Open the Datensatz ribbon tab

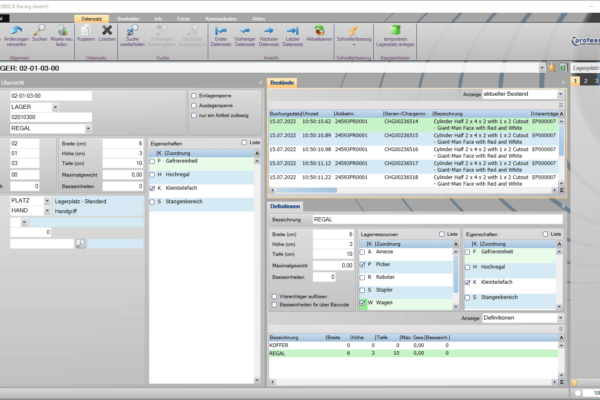[91, 19]
